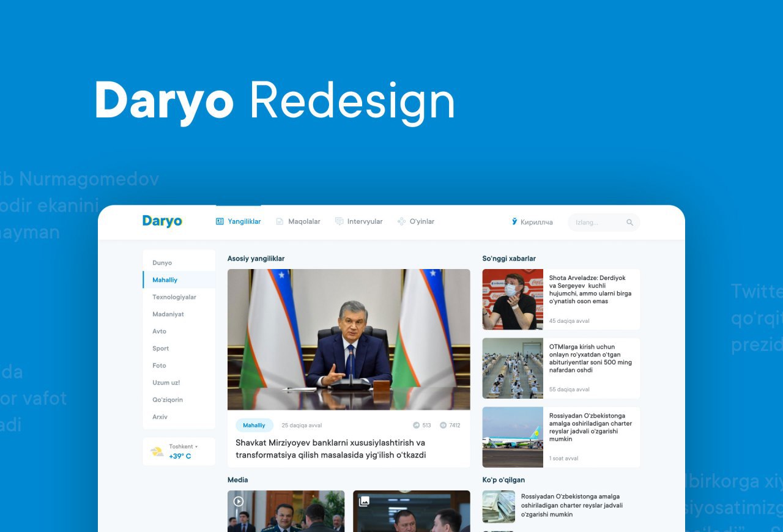Click the So'nggi xabarlar heading
This screenshot has height=532, width=783.
click(x=509, y=259)
